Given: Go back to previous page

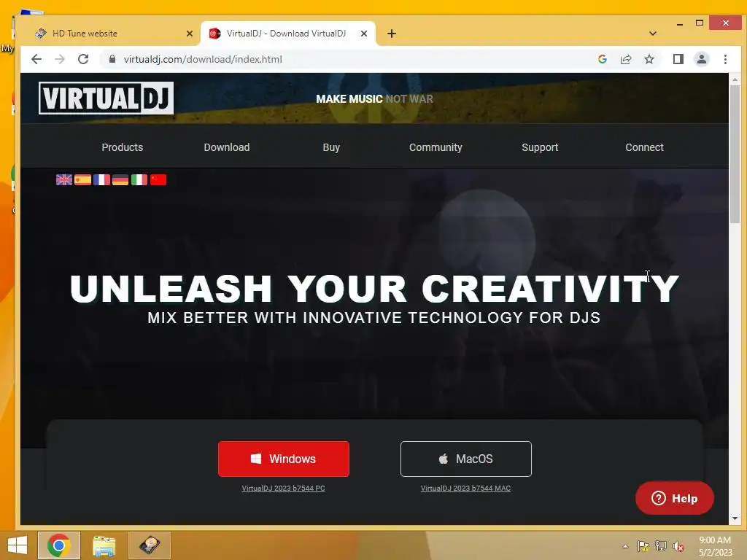Looking at the screenshot, I should click(x=36, y=59).
